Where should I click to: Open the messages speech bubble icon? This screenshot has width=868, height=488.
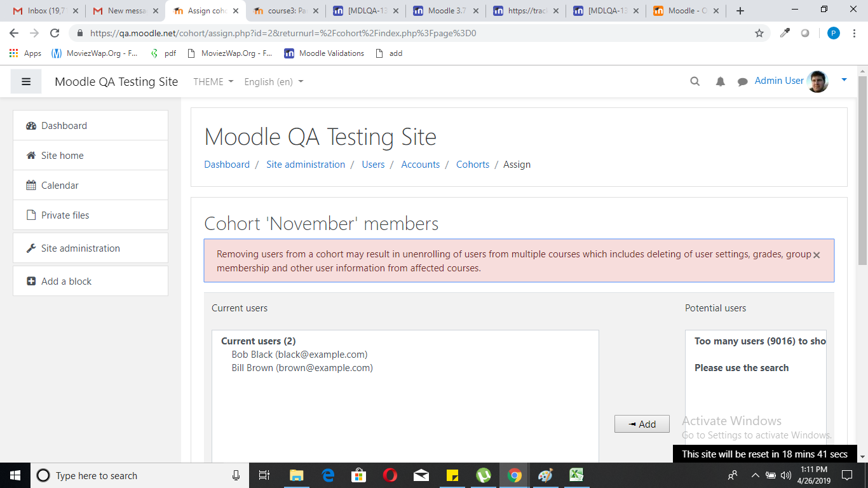[x=742, y=81]
